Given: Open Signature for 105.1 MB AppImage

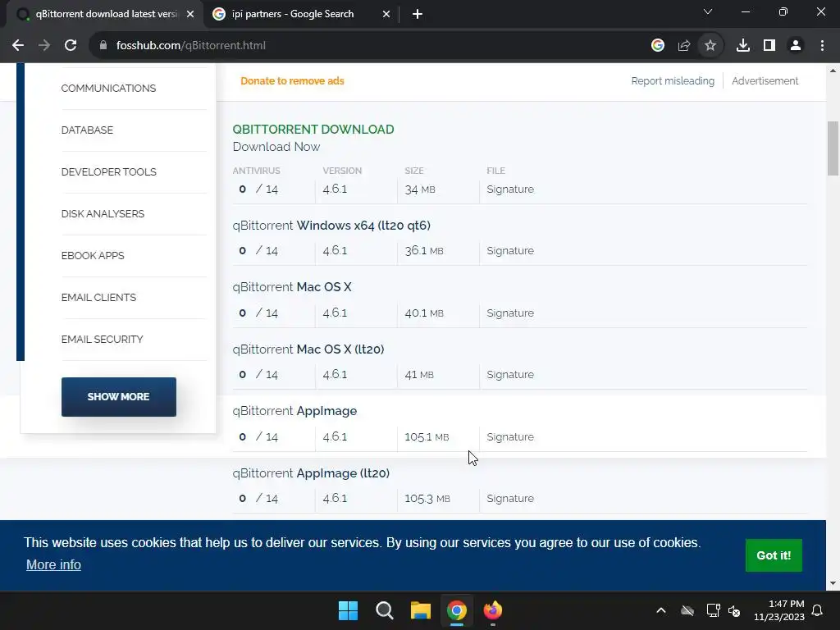Looking at the screenshot, I should 510,436.
